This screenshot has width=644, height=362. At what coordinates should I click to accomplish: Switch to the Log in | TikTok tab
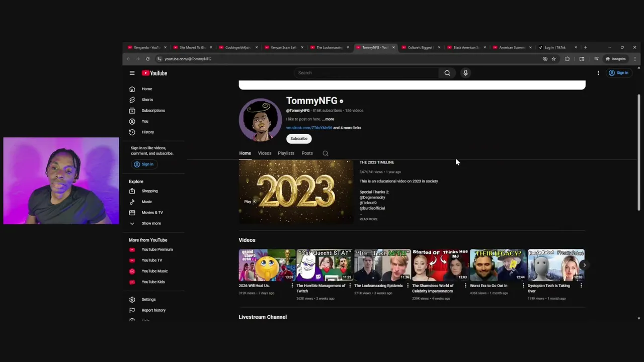pyautogui.click(x=554, y=47)
